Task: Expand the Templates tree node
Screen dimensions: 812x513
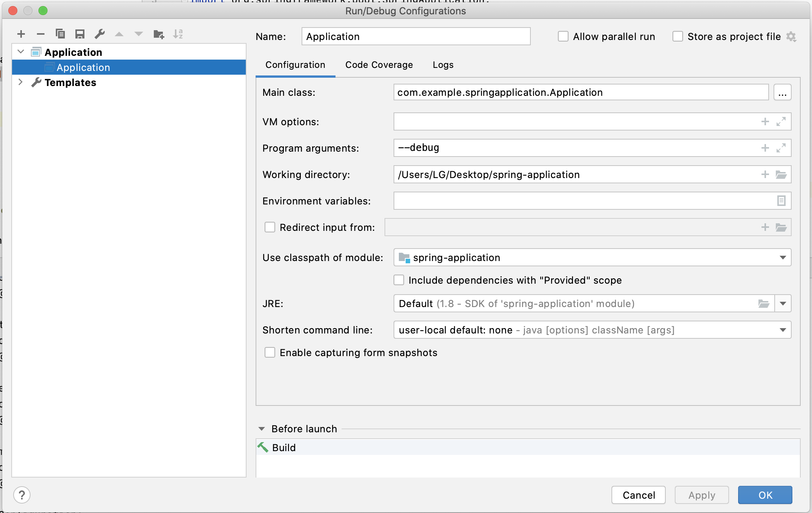Action: point(20,82)
